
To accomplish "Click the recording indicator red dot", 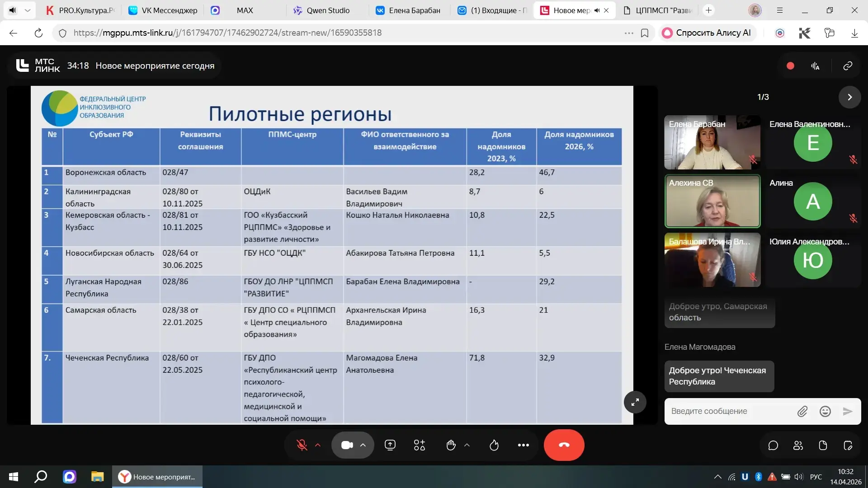I will click(790, 66).
